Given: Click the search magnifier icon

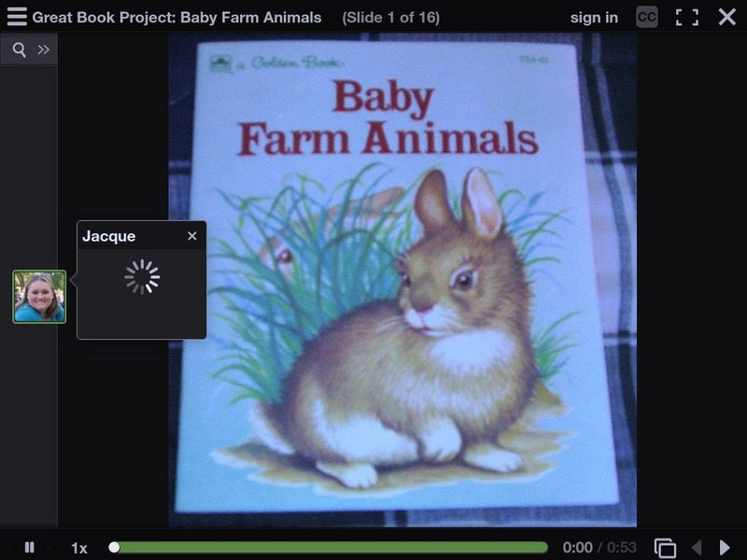Looking at the screenshot, I should (x=19, y=49).
